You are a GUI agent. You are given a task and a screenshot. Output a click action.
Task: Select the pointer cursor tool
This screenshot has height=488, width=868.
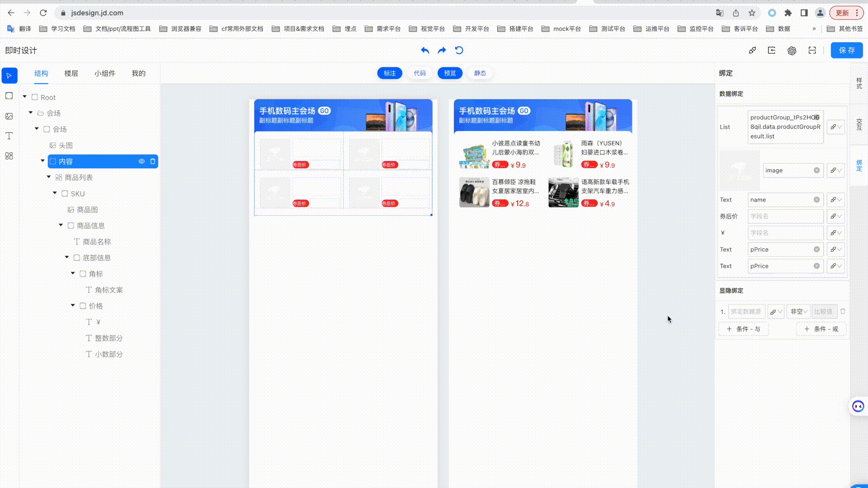click(9, 75)
